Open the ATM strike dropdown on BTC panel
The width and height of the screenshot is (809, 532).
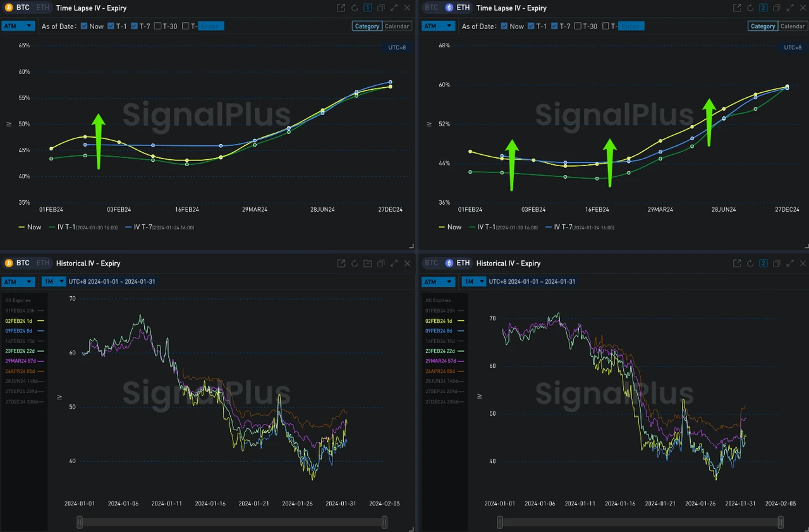[18, 25]
